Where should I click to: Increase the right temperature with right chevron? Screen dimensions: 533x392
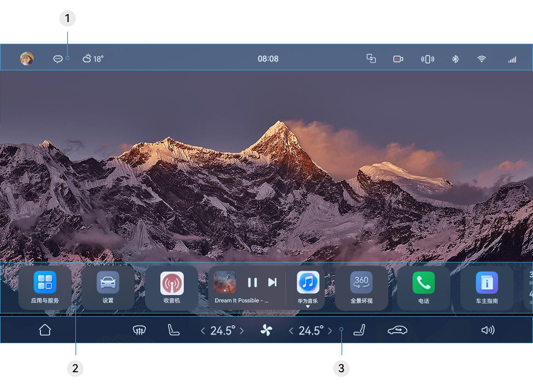[x=330, y=331]
